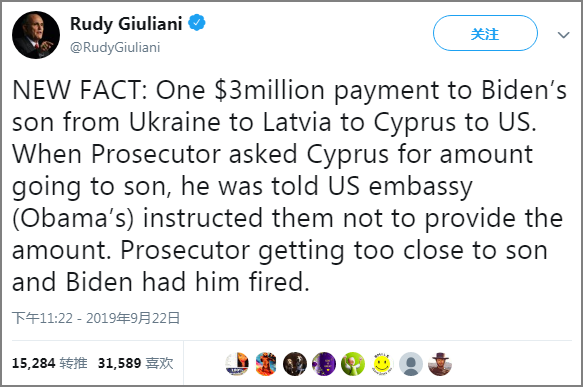Click the blue verified checkmark badge
The height and width of the screenshot is (387, 583).
197,23
